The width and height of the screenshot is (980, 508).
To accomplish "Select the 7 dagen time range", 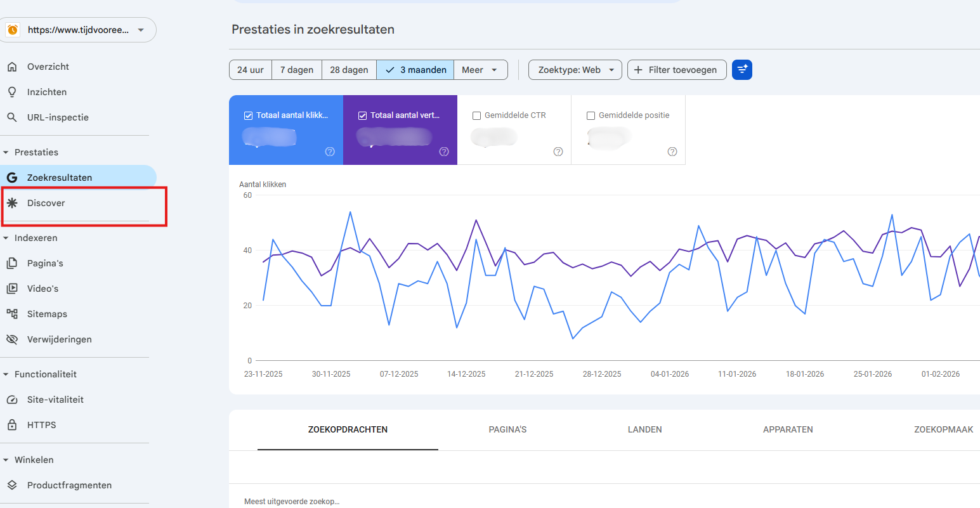I will click(x=296, y=70).
